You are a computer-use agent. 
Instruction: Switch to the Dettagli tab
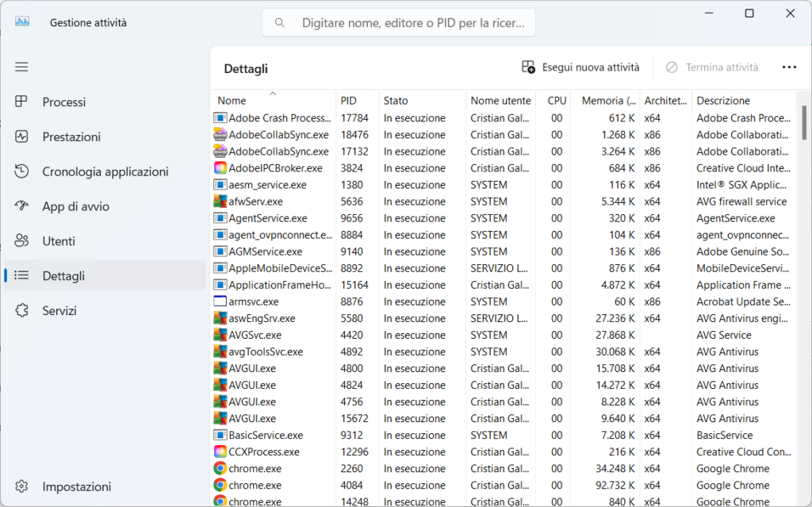tap(63, 276)
